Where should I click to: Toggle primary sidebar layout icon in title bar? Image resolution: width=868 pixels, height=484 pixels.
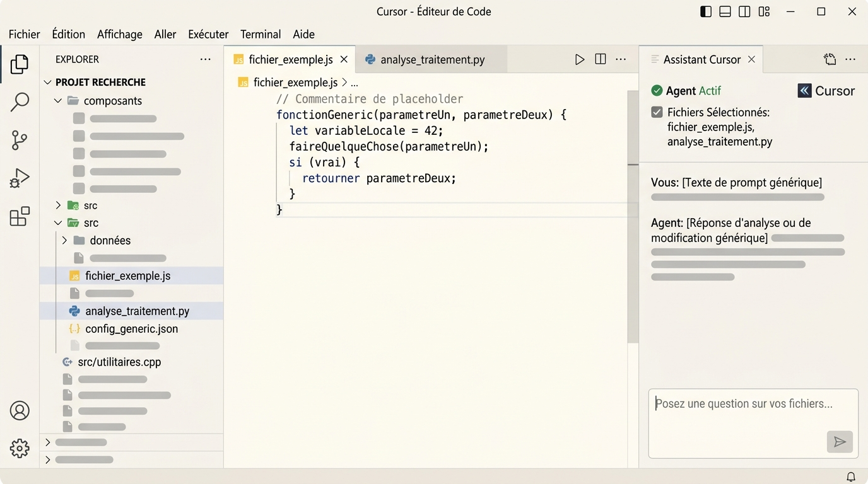[x=706, y=12]
